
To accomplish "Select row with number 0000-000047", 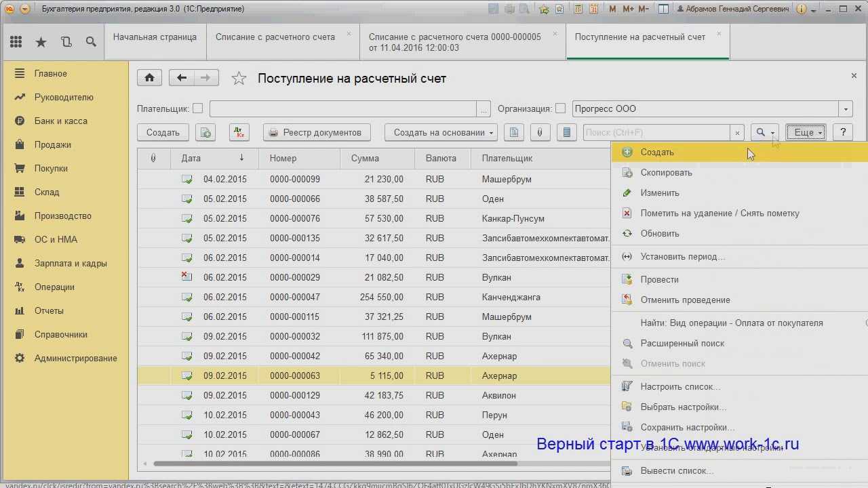I will coord(374,298).
